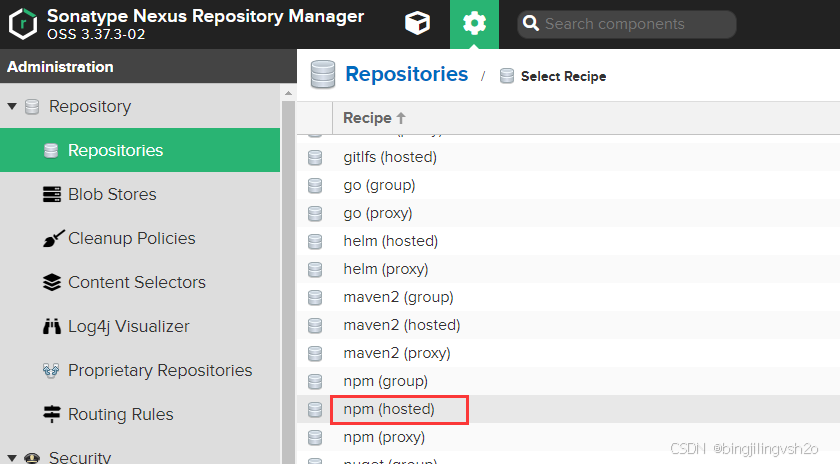This screenshot has height=464, width=840.
Task: Select the npm (hosted) recipe
Action: tap(389, 409)
